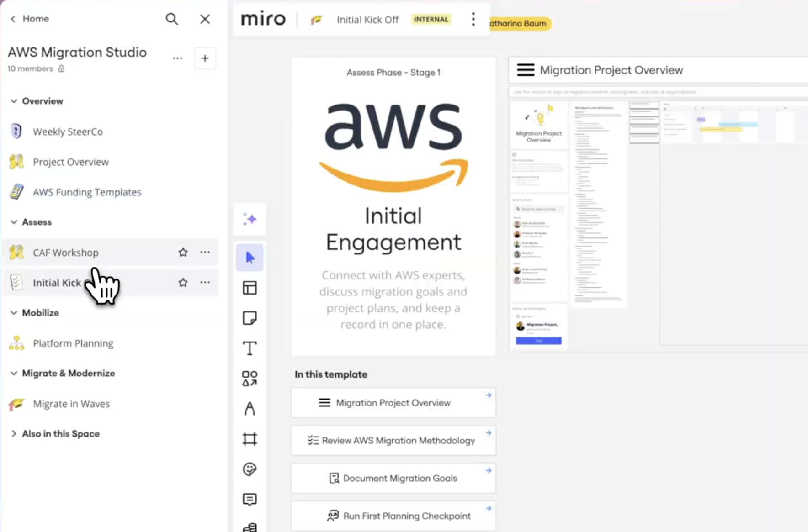Star the CAF Workshop board
The image size is (808, 532).
(x=183, y=252)
